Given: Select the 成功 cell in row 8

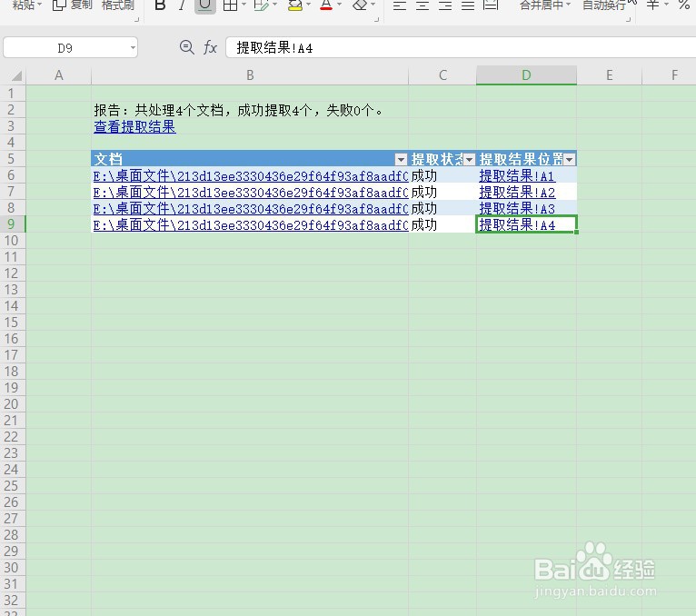Looking at the screenshot, I should click(x=442, y=209).
